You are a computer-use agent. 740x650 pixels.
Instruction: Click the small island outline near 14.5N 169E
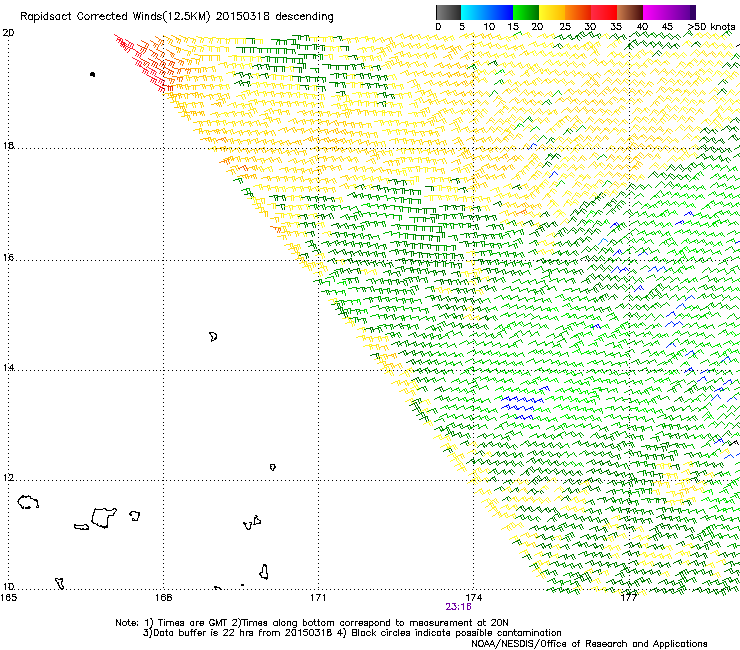tap(213, 337)
